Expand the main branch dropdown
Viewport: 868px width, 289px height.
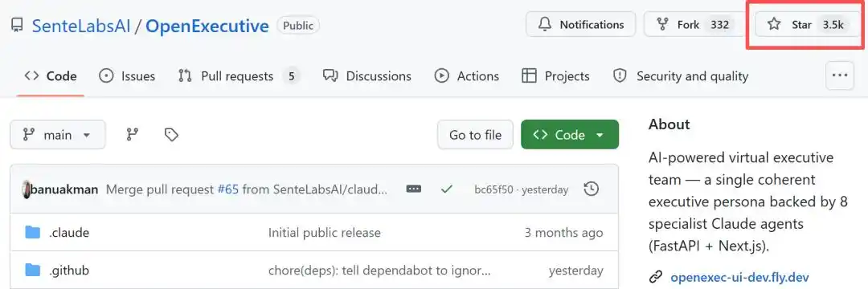58,135
